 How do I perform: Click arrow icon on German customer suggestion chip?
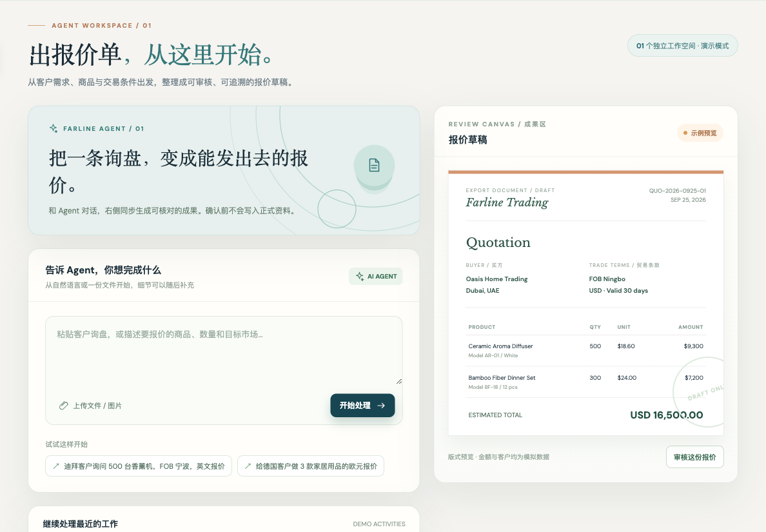coord(248,466)
